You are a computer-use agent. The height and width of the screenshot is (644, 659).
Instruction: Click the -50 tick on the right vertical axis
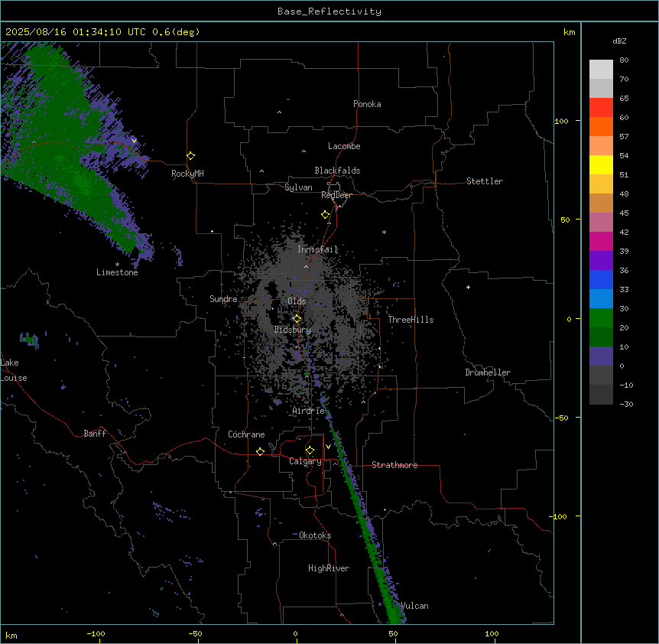click(x=561, y=418)
